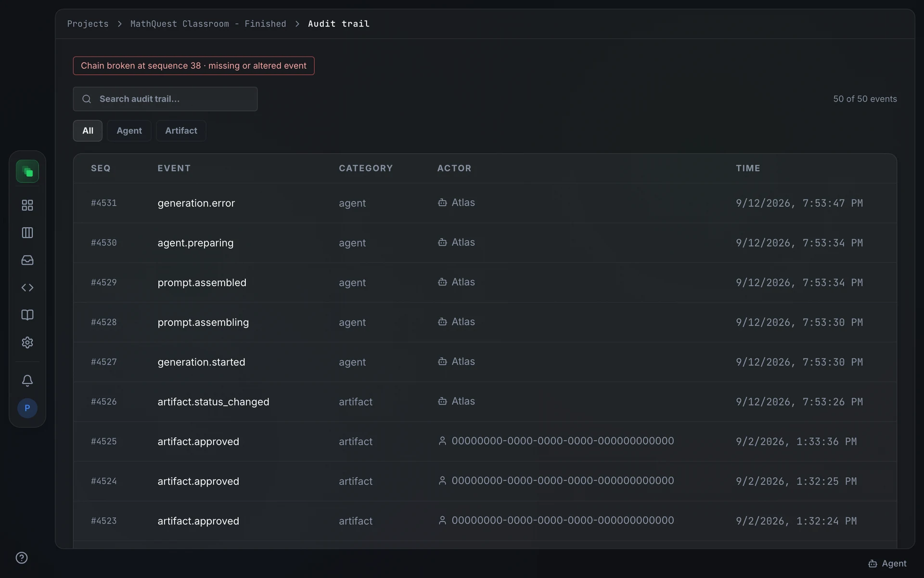Click Atlas actor in generation.error row

click(463, 202)
